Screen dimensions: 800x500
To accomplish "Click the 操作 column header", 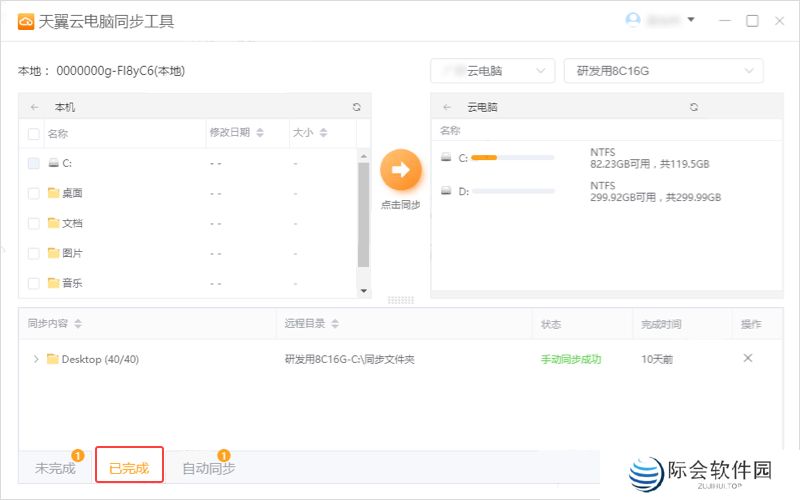I will [751, 324].
